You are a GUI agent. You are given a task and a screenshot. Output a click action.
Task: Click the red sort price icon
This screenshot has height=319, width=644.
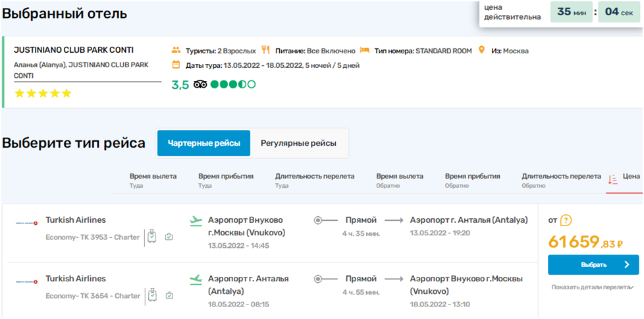(x=613, y=180)
